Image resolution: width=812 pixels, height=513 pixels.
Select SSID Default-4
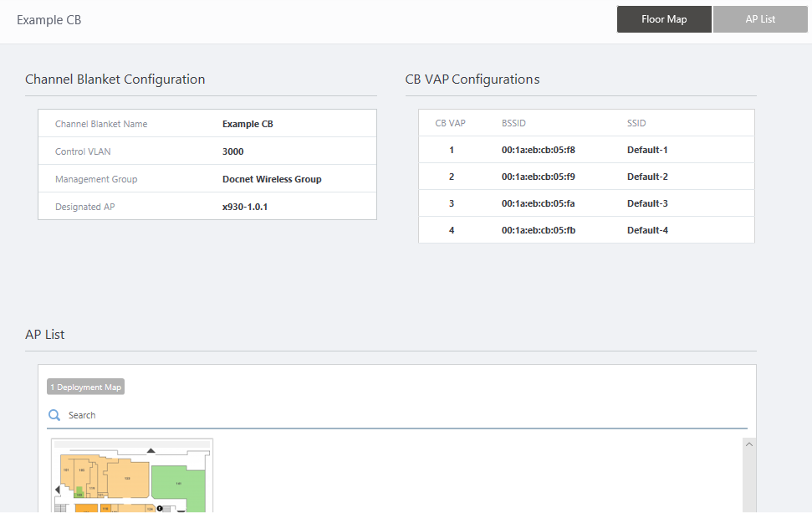pos(647,230)
